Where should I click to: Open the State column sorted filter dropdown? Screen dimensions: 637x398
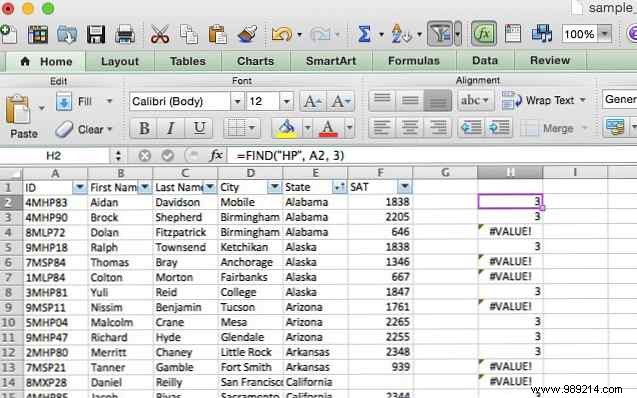pos(339,187)
